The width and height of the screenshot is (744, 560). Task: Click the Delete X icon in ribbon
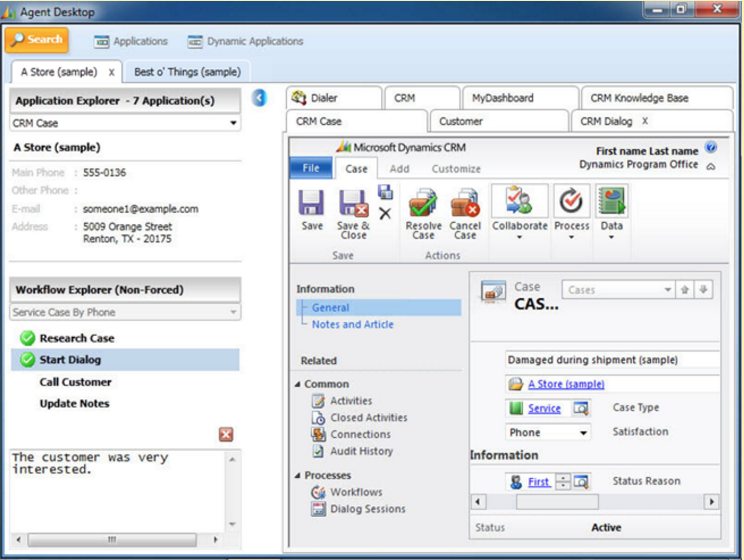[x=385, y=213]
